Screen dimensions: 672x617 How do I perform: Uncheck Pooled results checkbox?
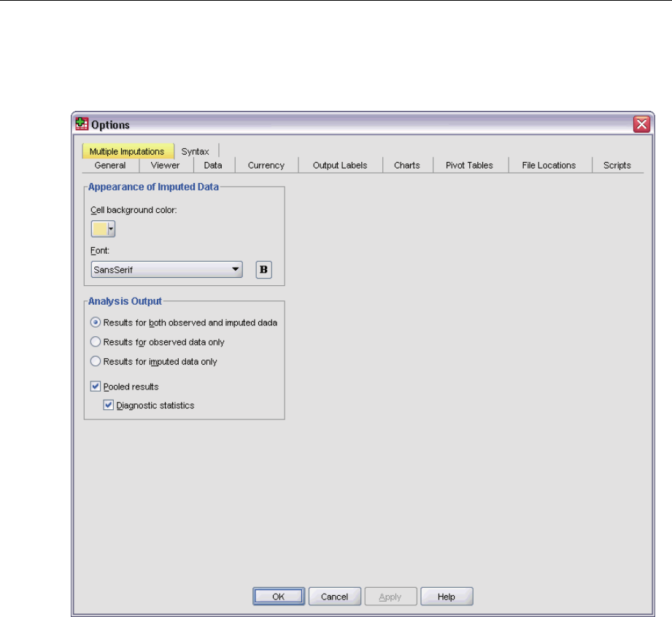(x=96, y=387)
